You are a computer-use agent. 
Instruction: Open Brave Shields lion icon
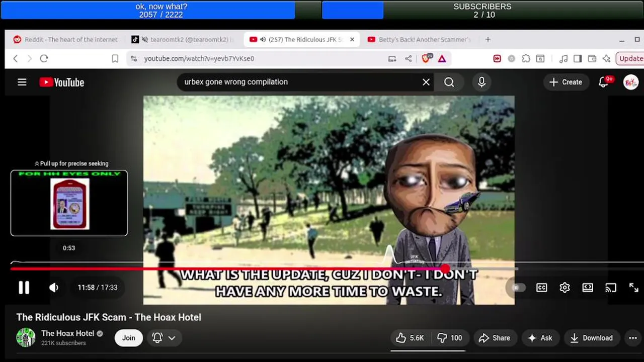tap(426, 59)
